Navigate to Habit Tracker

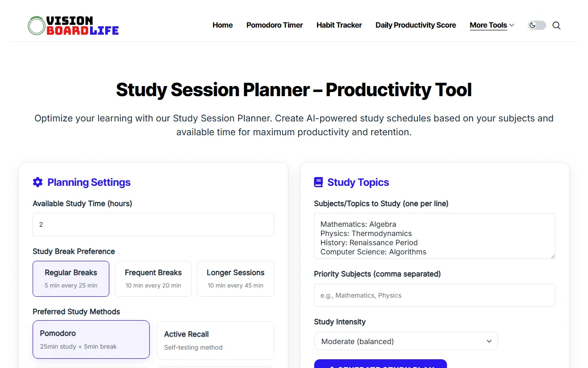click(x=339, y=25)
